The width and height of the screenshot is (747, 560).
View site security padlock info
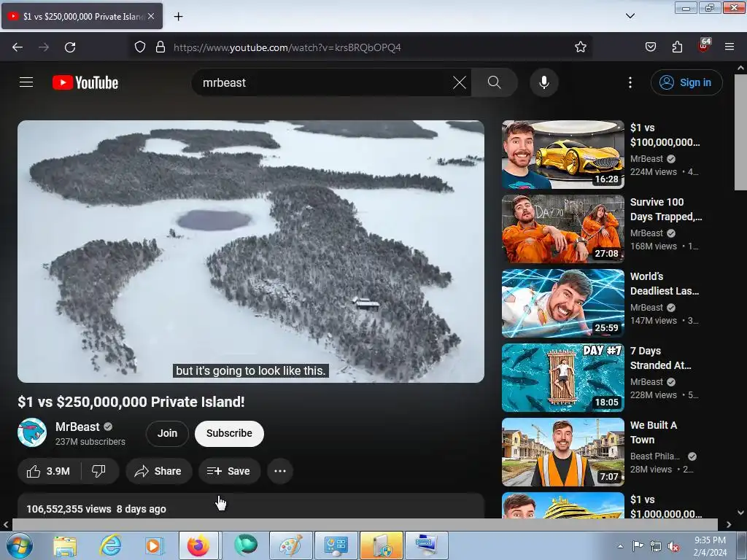(160, 47)
